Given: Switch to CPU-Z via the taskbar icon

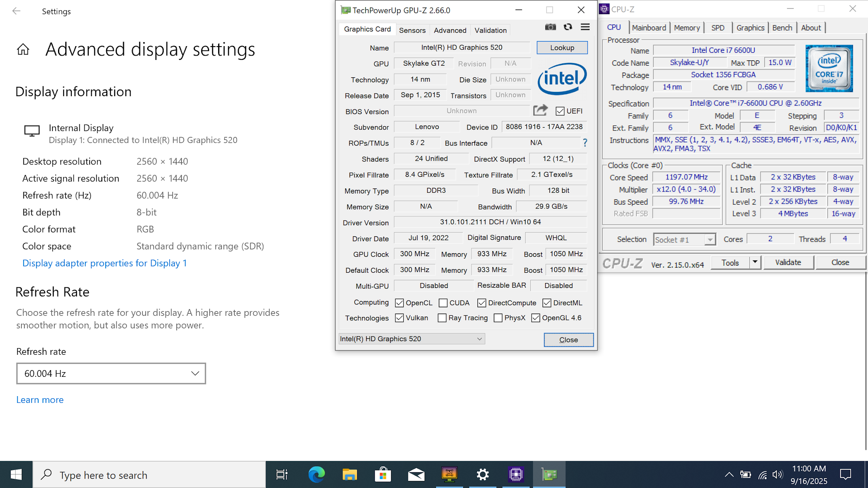Looking at the screenshot, I should 516,475.
